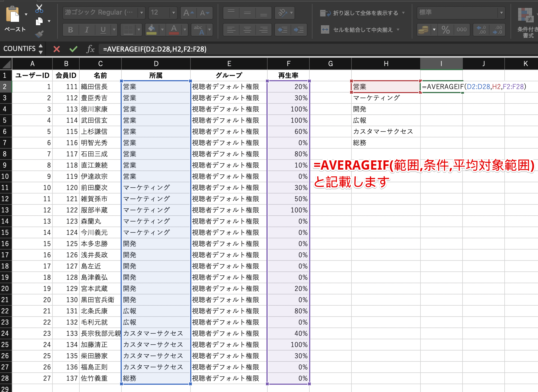Toggle underline formatting
The width and height of the screenshot is (538, 392).
[103, 29]
